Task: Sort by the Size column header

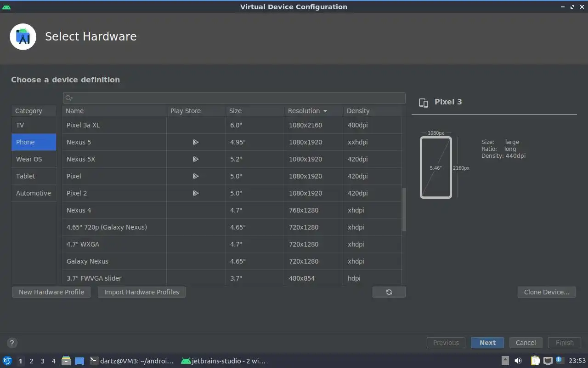Action: (254, 111)
